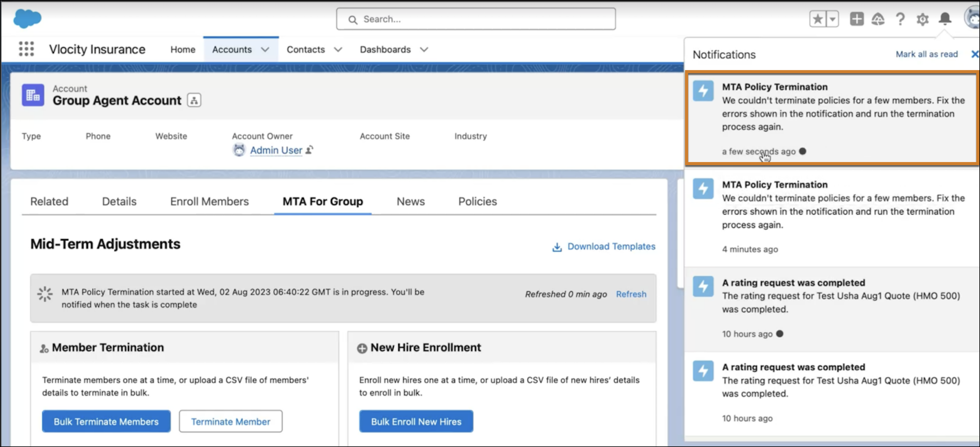This screenshot has width=980, height=447.
Task: Click Mark all as read link
Action: coord(927,54)
